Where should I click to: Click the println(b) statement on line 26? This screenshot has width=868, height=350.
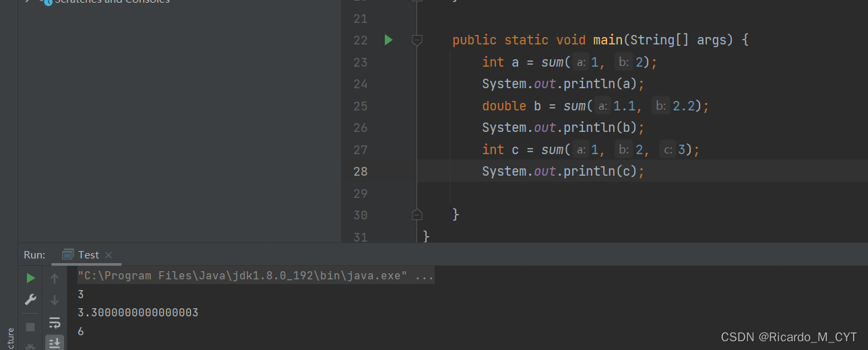click(x=563, y=128)
